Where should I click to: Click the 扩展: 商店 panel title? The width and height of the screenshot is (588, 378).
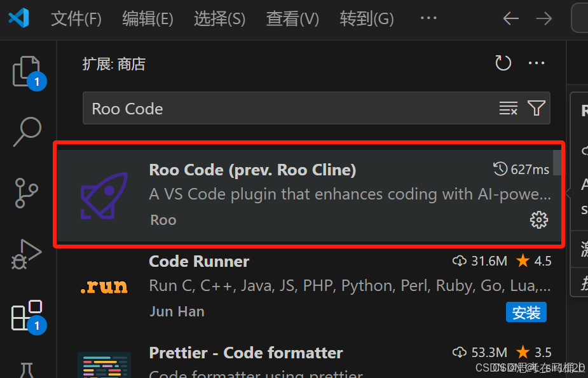114,64
